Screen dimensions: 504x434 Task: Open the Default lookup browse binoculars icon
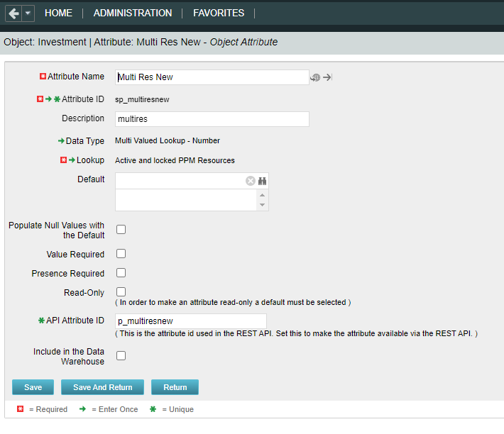(x=262, y=181)
